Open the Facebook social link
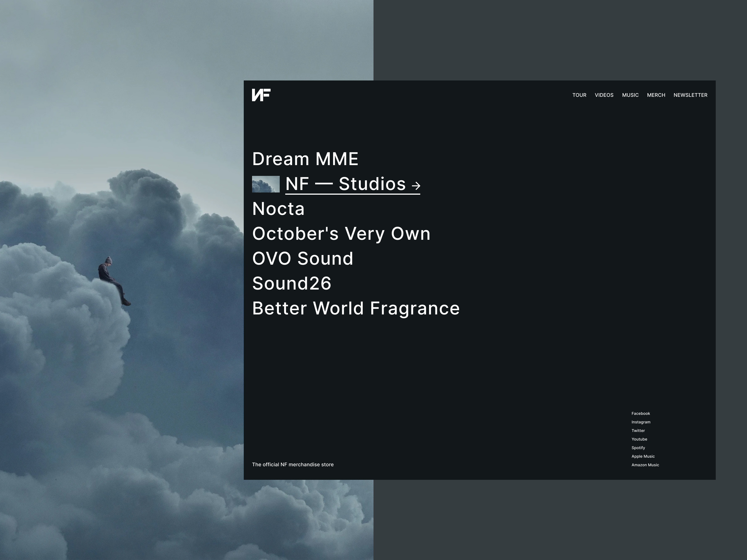The width and height of the screenshot is (747, 560). coord(641,413)
